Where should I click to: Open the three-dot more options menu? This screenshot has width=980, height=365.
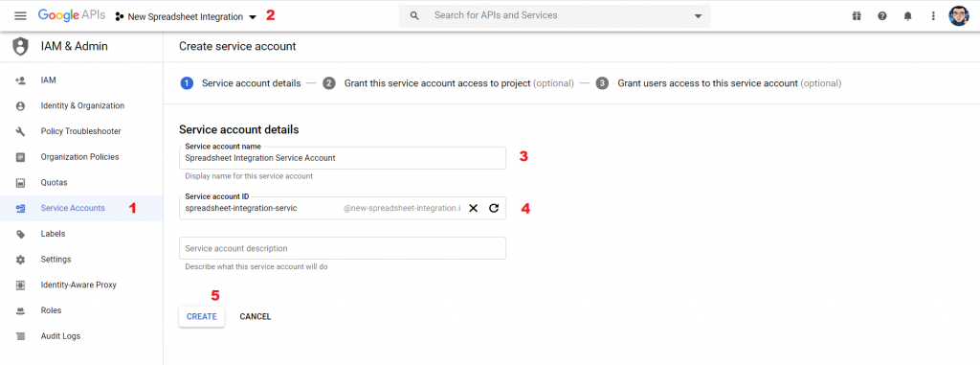coord(933,16)
